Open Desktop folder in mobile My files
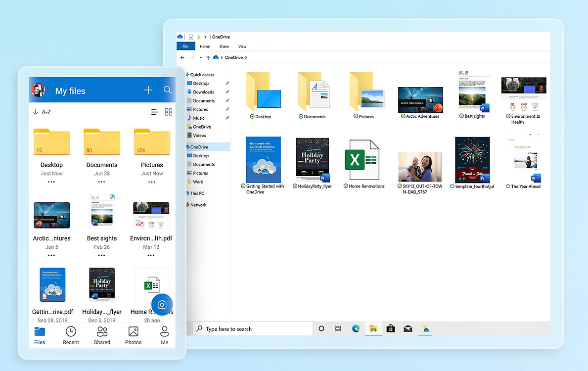This screenshot has width=588, height=371. point(52,142)
